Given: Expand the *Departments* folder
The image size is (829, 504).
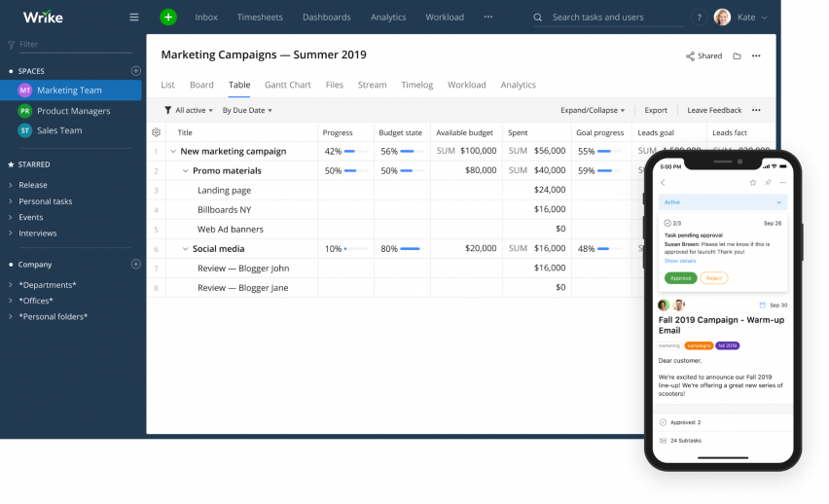Looking at the screenshot, I should click(x=11, y=284).
